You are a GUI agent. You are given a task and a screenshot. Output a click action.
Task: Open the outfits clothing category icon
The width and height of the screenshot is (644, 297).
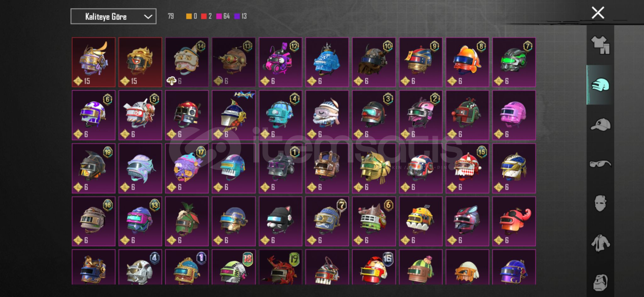coord(600,45)
